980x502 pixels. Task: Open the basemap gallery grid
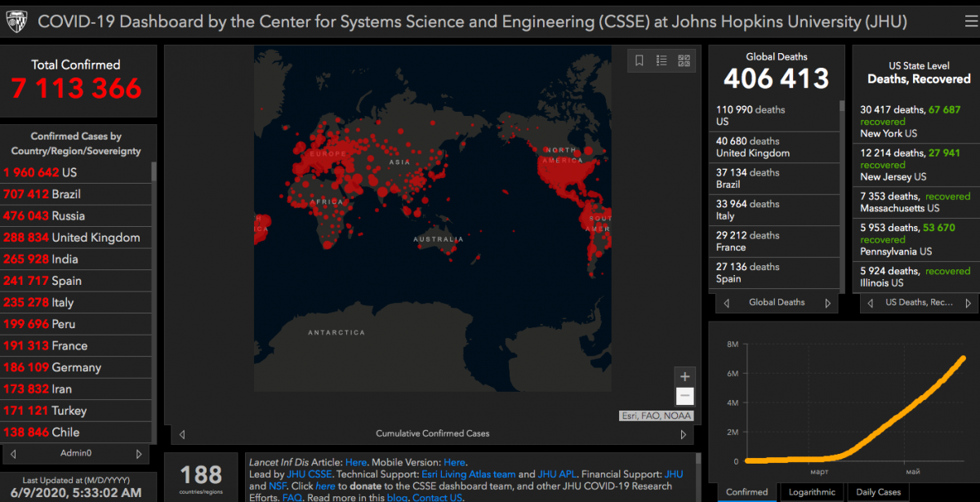point(684,60)
